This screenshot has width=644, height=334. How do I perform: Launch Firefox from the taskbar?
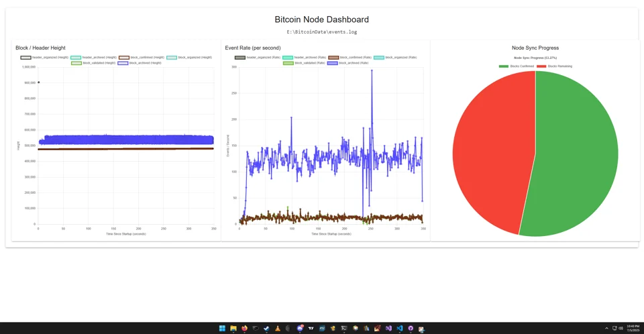244,328
